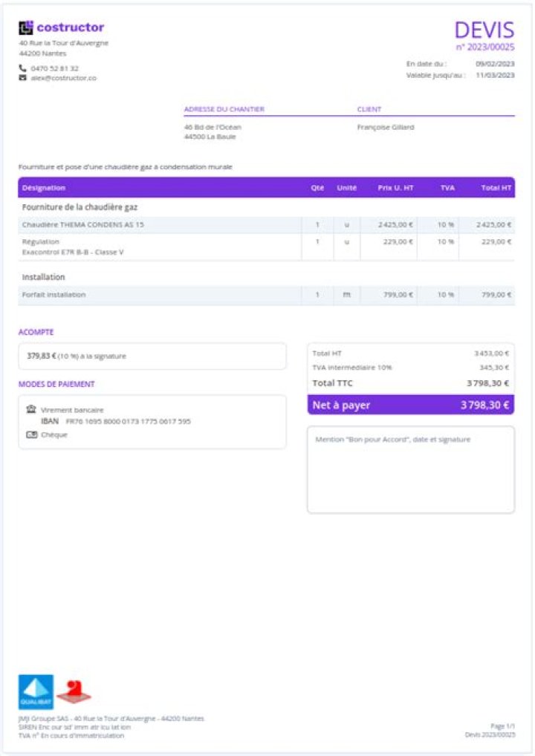Click the IBAN number text
Screen dimensions: 535x756
pos(128,421)
